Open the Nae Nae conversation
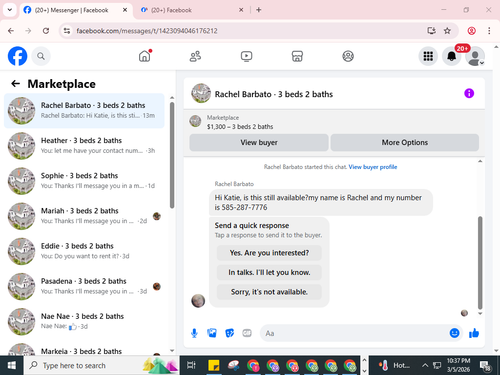Image resolution: width=500 pixels, height=375 pixels. (x=84, y=322)
